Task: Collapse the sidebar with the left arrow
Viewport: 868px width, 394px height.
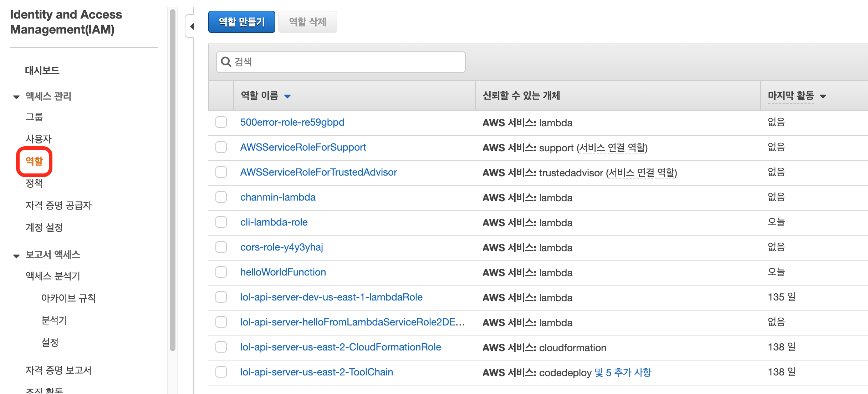Action: tap(192, 26)
